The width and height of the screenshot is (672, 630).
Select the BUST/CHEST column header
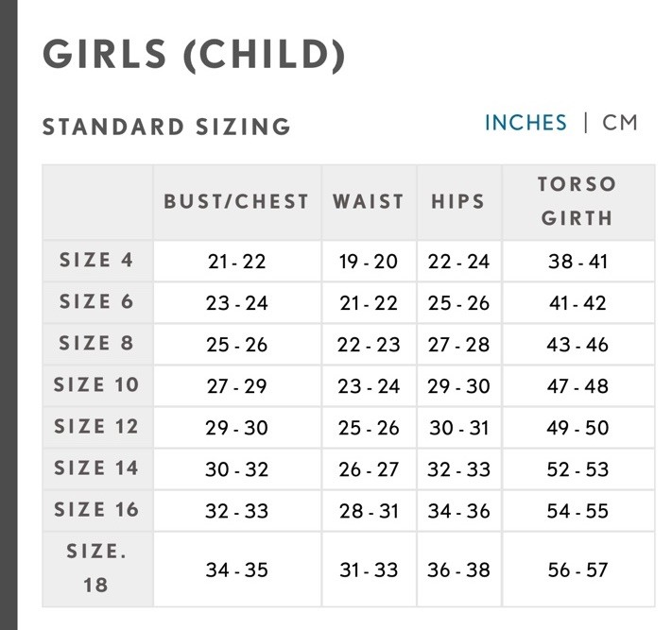pos(236,201)
